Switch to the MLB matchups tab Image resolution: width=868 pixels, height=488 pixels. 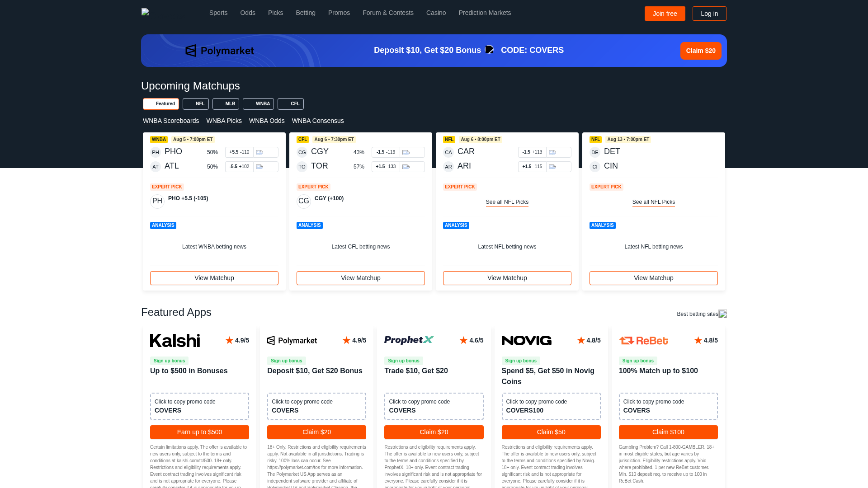[x=226, y=104]
